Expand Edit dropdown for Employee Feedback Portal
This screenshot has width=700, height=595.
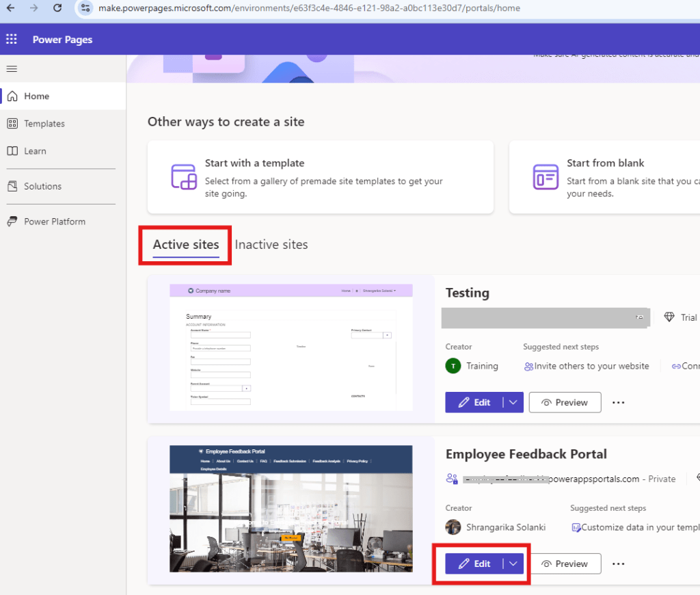tap(513, 564)
